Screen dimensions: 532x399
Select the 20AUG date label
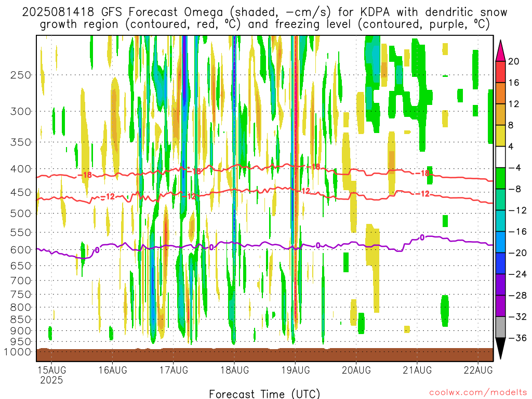click(356, 370)
